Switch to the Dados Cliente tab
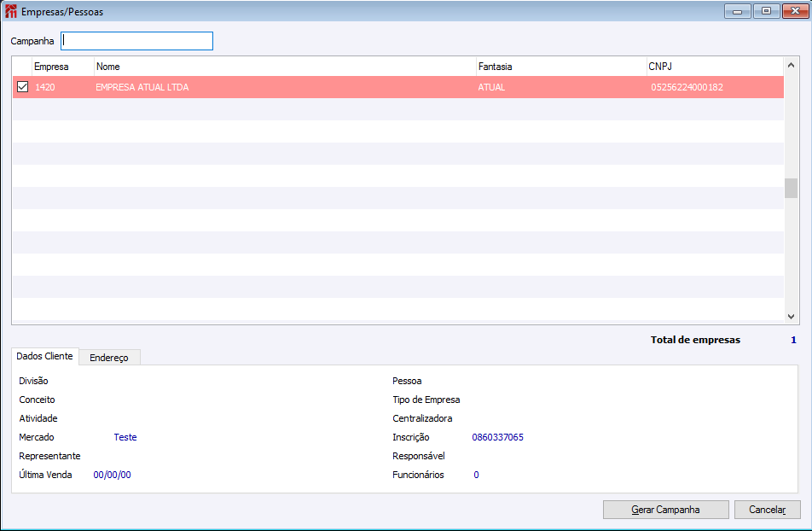This screenshot has width=812, height=531. point(44,356)
